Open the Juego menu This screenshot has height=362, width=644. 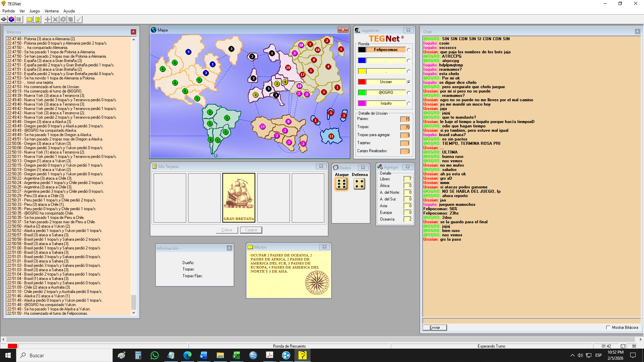[x=34, y=11]
